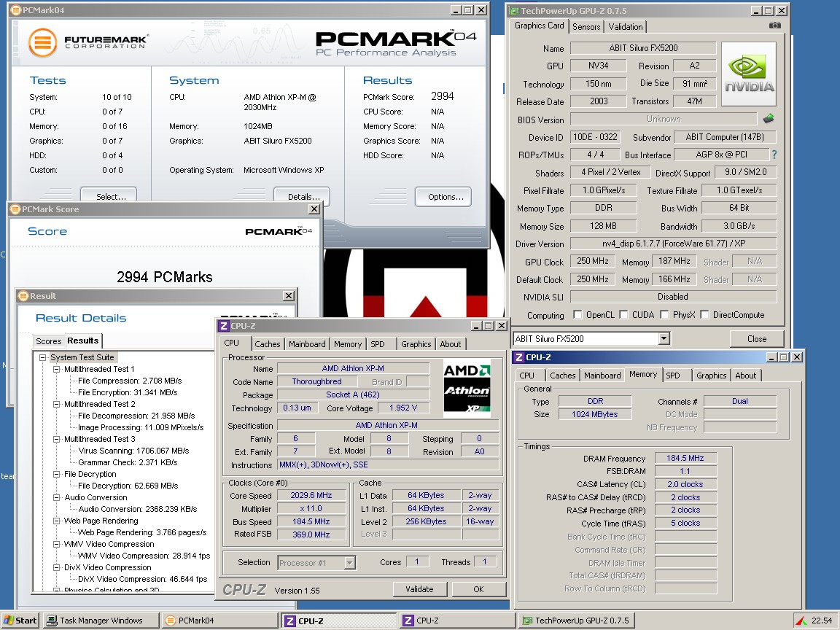Switch to the GPU-Z Sensors tab
This screenshot has width=840, height=630.
[x=586, y=27]
